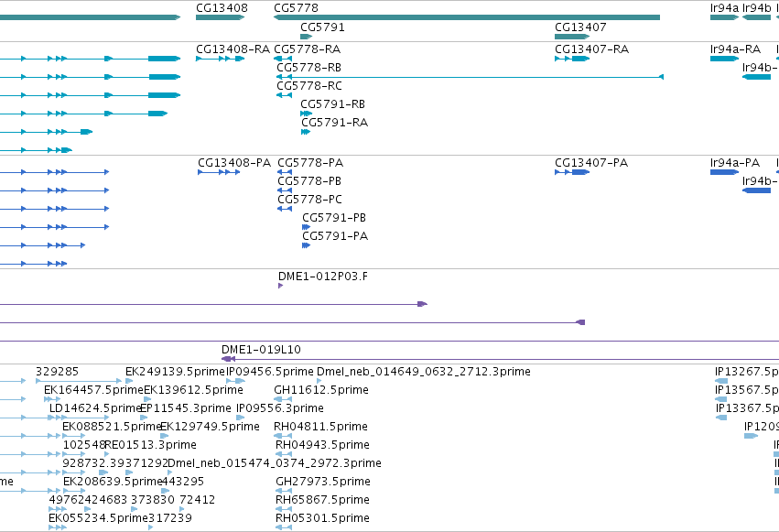Click the 317239 EST label
Viewport: 779px width, 532px height.
170,518
